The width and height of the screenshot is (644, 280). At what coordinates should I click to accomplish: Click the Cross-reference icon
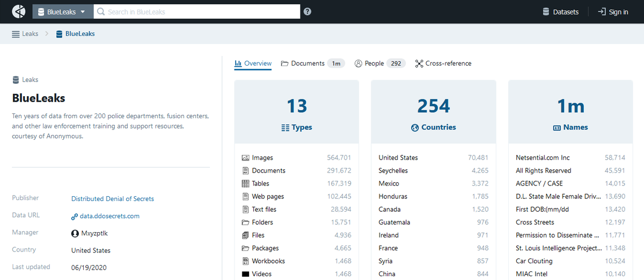pyautogui.click(x=419, y=63)
